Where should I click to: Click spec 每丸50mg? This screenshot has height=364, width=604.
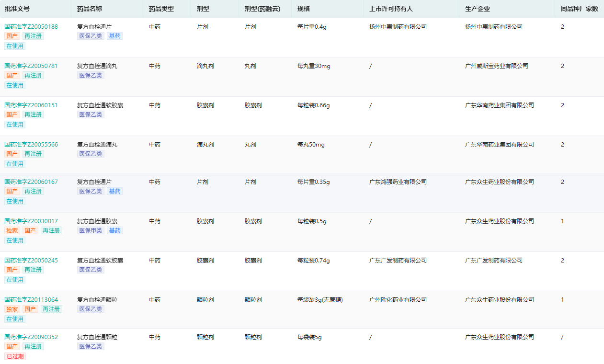(311, 145)
